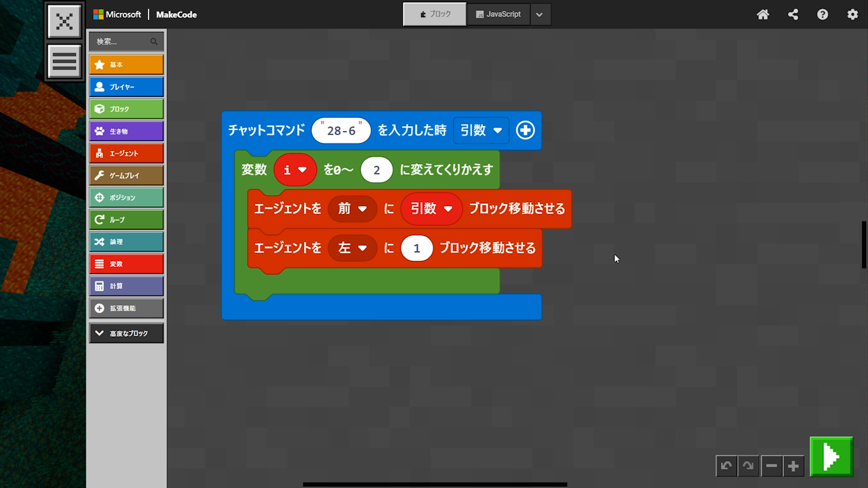
Task: Zoom out with the minus button
Action: 771,466
